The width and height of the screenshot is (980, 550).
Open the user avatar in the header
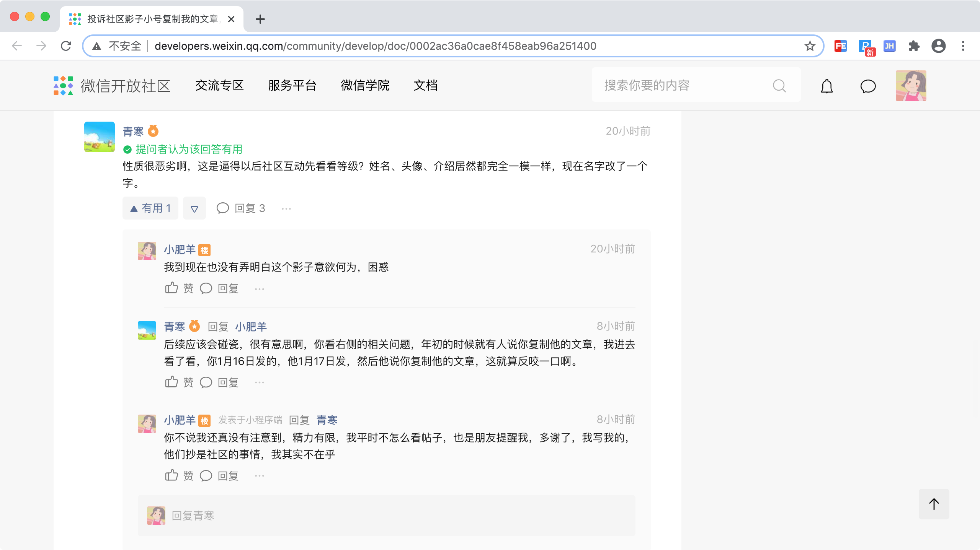pyautogui.click(x=911, y=86)
